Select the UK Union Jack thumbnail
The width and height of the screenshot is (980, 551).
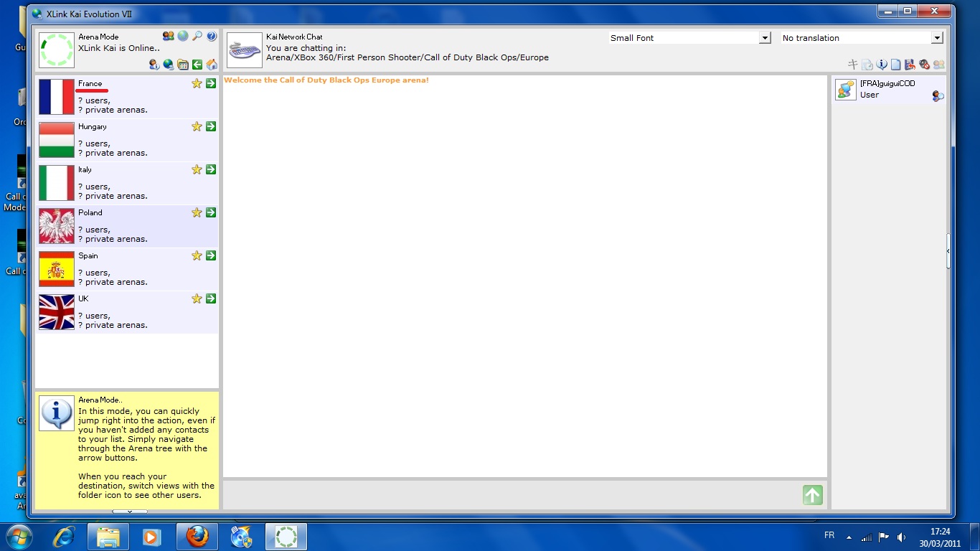(57, 312)
